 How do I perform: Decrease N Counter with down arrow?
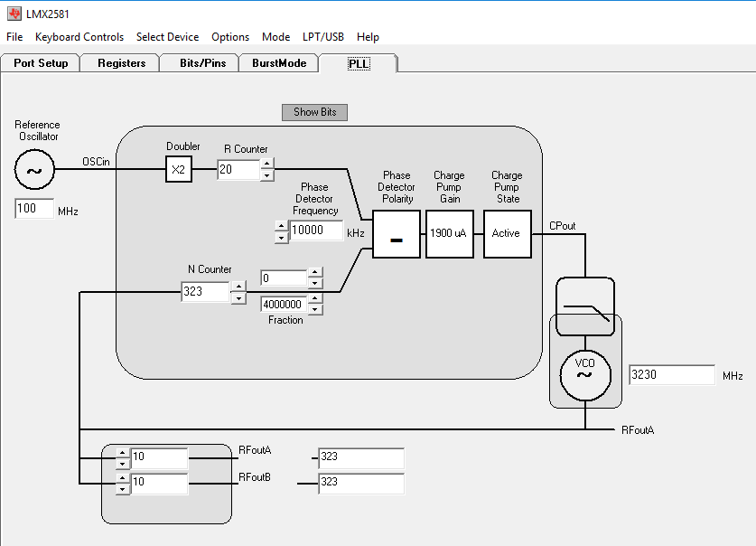click(x=238, y=298)
